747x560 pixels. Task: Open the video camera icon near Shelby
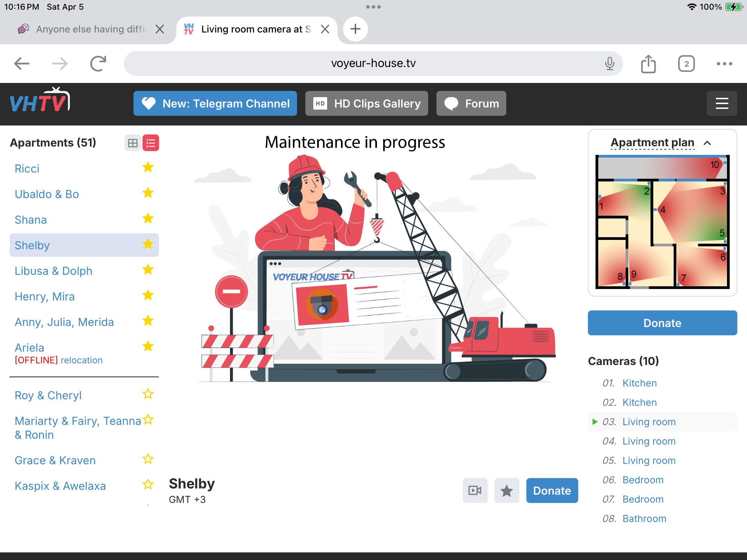[x=475, y=491]
